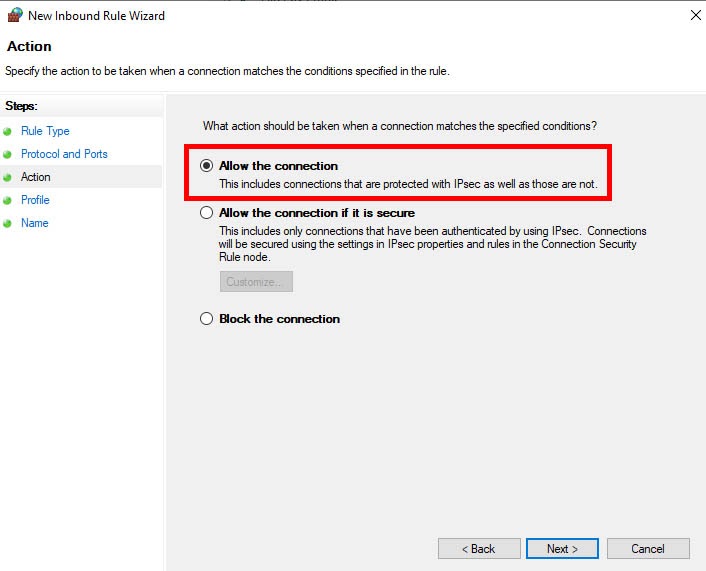Click the green bullet beside Rule Type
706x571 pixels.
point(8,131)
